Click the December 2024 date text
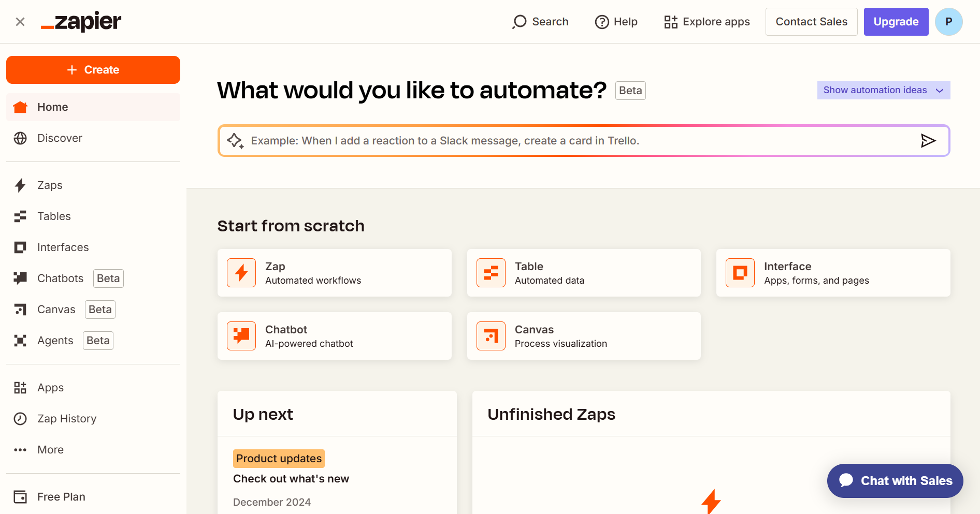The width and height of the screenshot is (980, 514). tap(272, 502)
